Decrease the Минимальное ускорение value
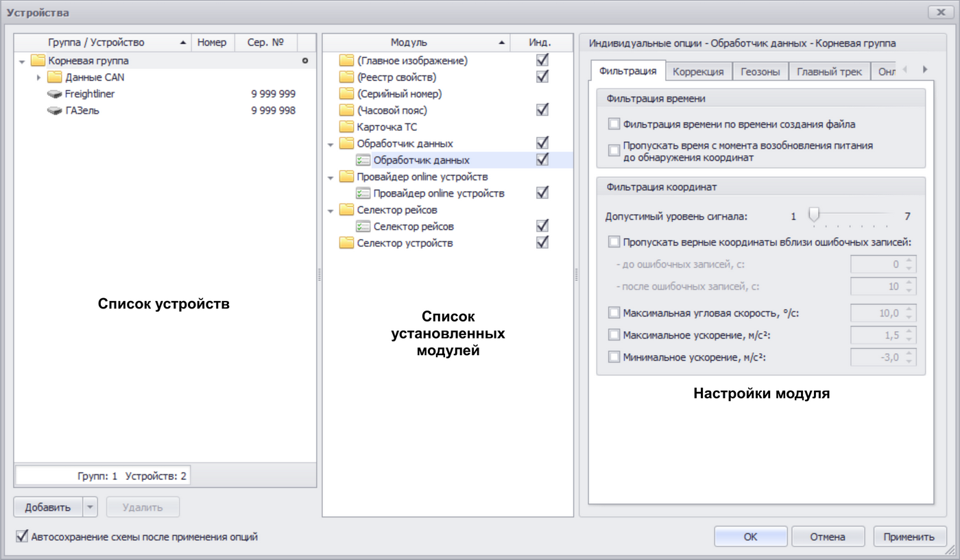This screenshot has height=560, width=960. 909,361
